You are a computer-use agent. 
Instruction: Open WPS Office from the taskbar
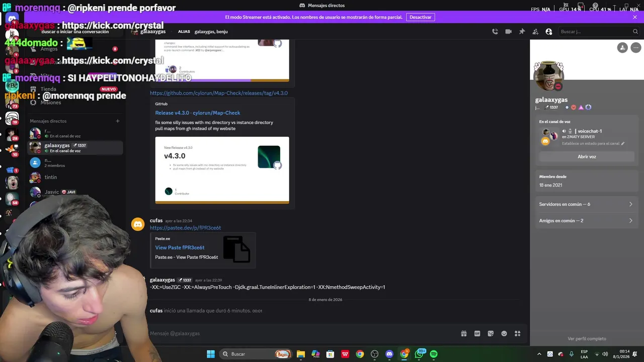click(x=345, y=354)
